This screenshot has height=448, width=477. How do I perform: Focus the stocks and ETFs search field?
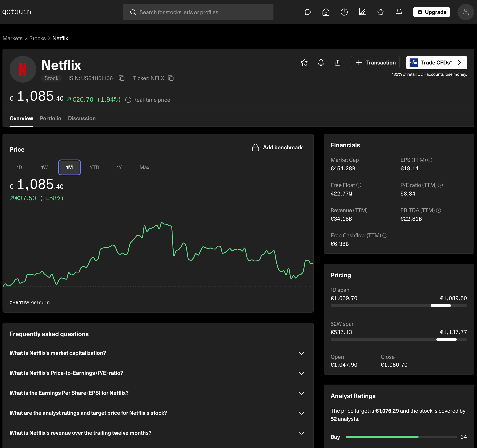coord(198,12)
